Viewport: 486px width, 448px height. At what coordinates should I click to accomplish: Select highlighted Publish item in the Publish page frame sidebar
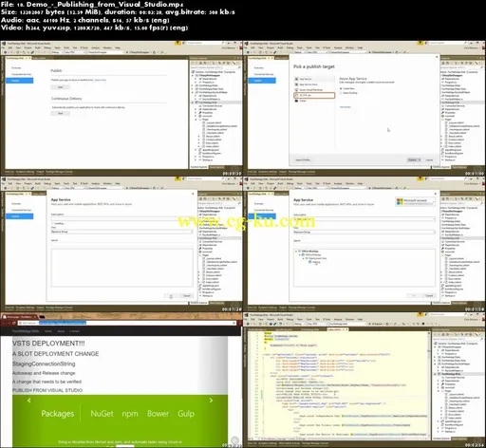pyautogui.click(x=19, y=81)
